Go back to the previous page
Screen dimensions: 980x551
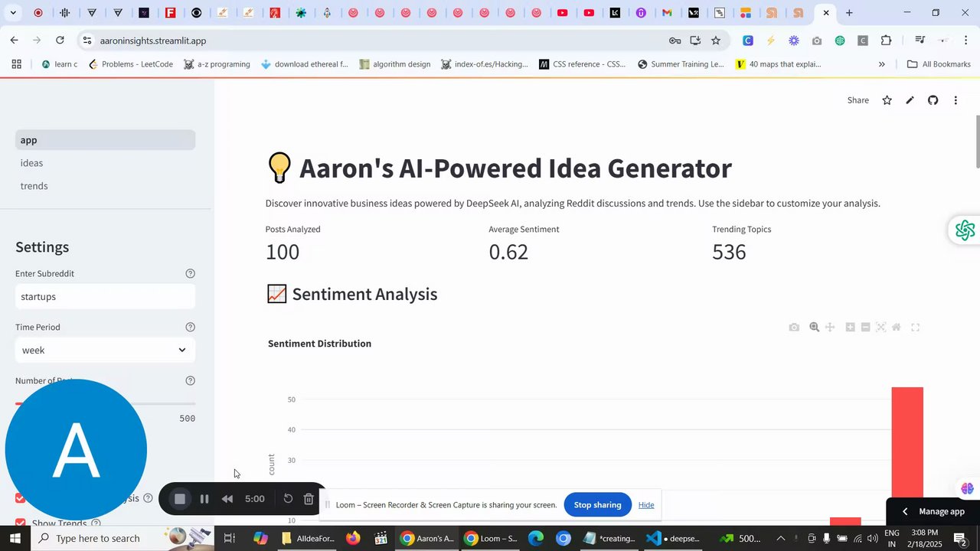click(14, 41)
